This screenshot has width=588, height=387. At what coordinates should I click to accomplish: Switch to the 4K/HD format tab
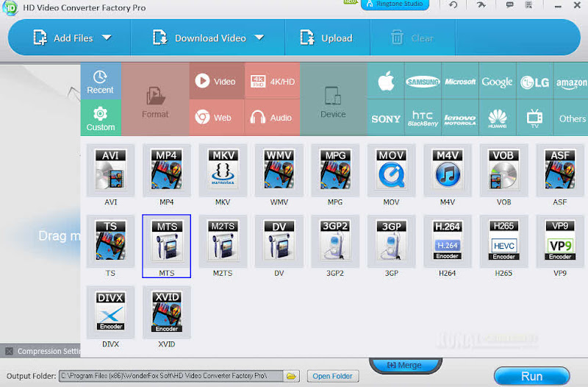pyautogui.click(x=272, y=81)
